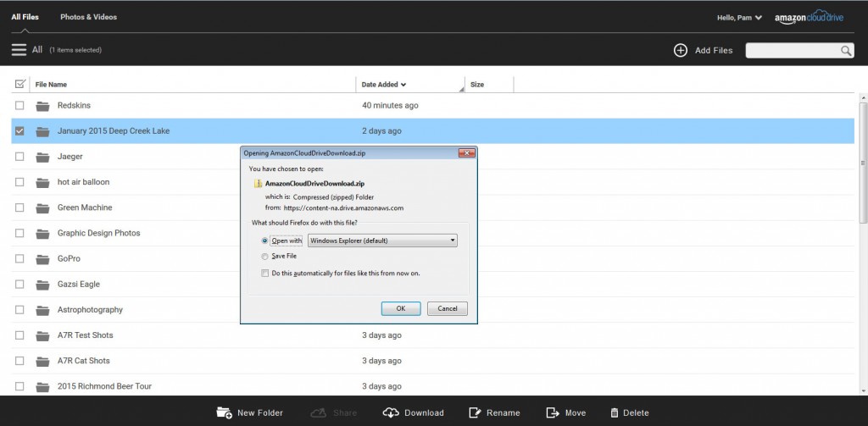Open the hamburger menu next to All
Image resolution: width=868 pixels, height=426 pixels.
(19, 50)
